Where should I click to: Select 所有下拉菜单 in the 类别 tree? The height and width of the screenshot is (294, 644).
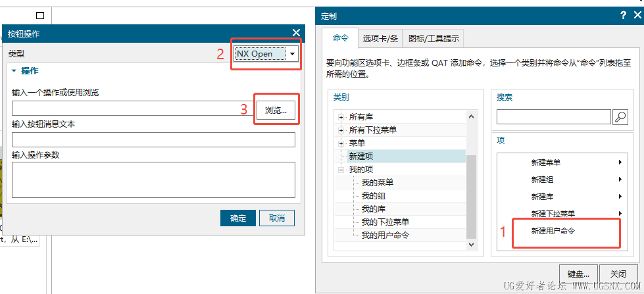click(373, 131)
